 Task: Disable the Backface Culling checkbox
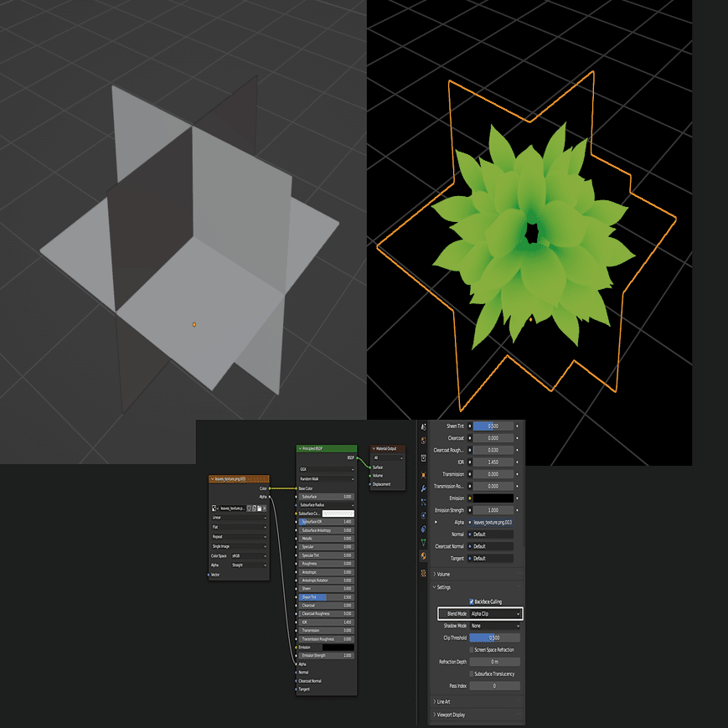[x=472, y=602]
